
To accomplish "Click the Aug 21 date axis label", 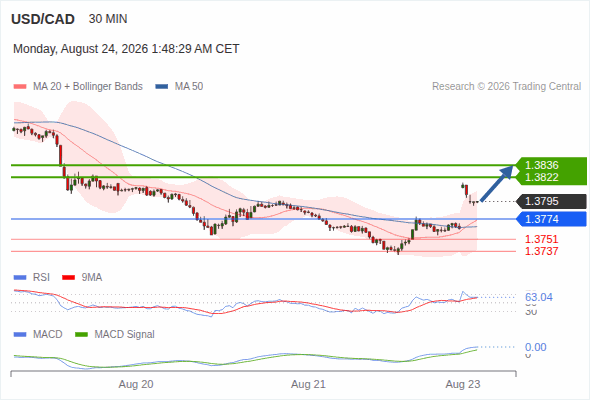I will 308,384.
